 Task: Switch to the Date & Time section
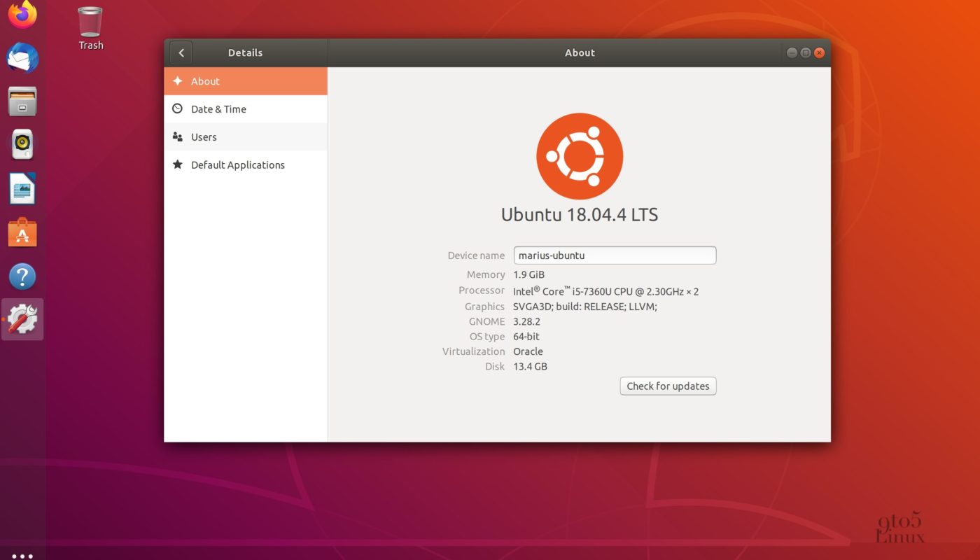(x=218, y=108)
